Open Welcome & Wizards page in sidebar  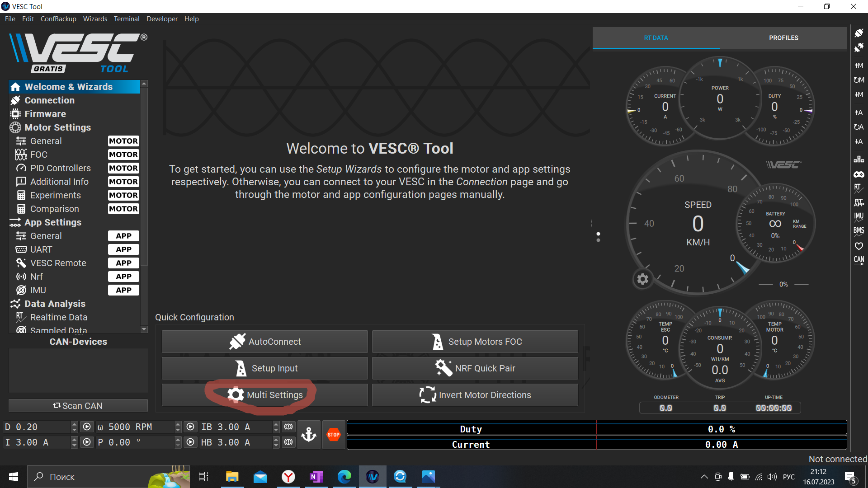tap(75, 87)
